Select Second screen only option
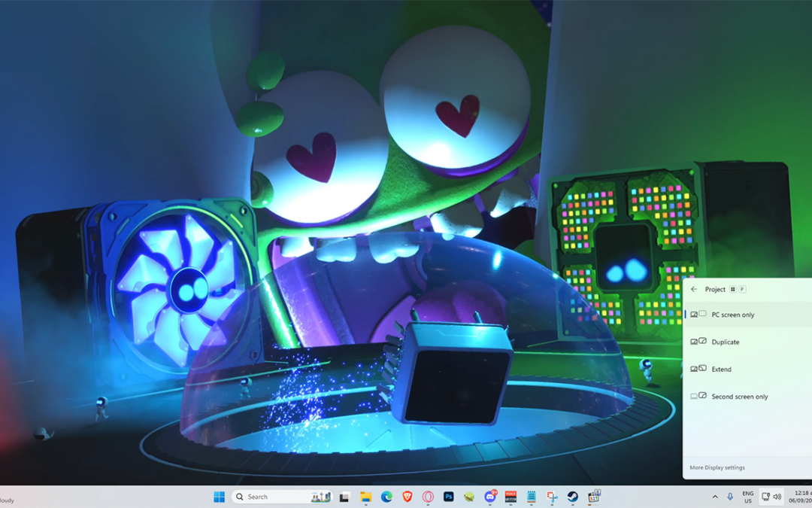Viewport: 812px width, 508px height. (x=739, y=397)
